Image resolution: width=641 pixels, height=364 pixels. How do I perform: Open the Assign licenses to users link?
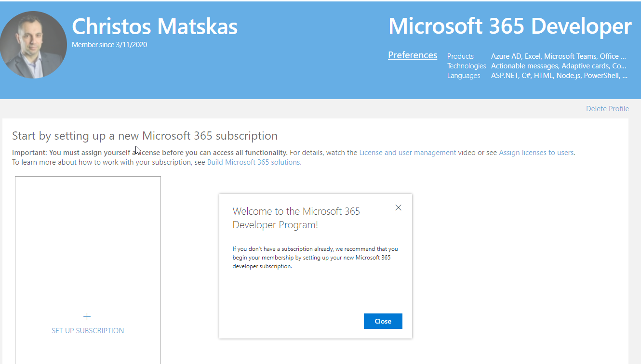[536, 153]
